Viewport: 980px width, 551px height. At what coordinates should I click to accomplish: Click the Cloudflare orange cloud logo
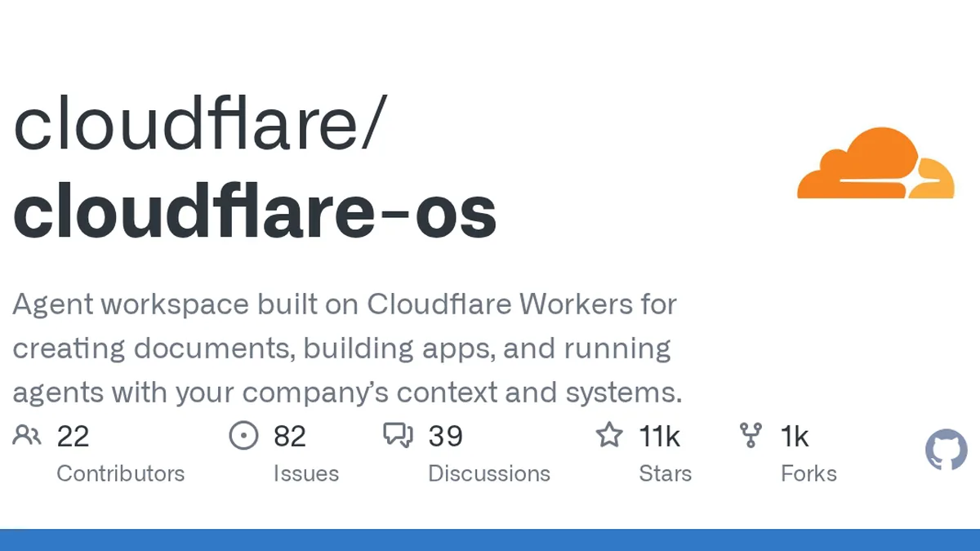875,163
